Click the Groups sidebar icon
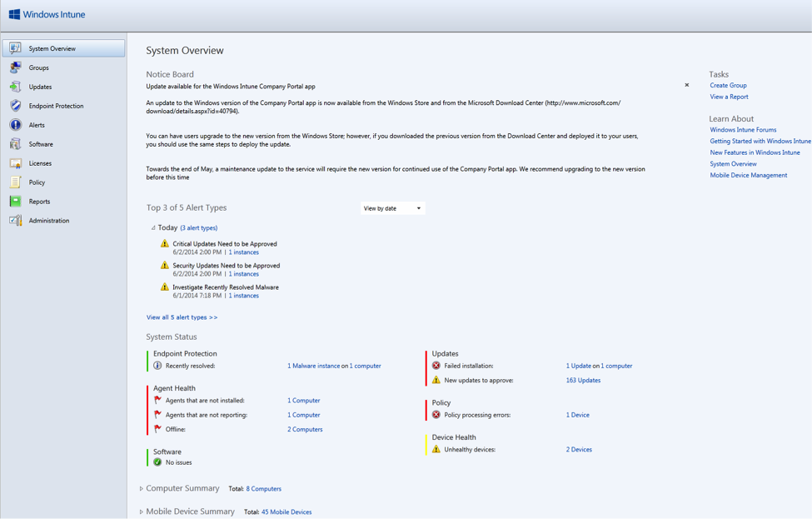The width and height of the screenshot is (812, 519). 15,67
